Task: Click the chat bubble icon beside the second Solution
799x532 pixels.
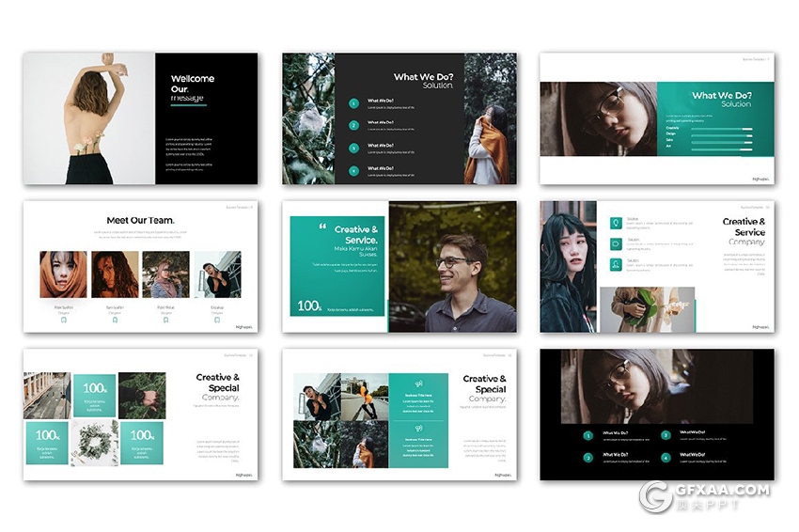Action: point(616,244)
